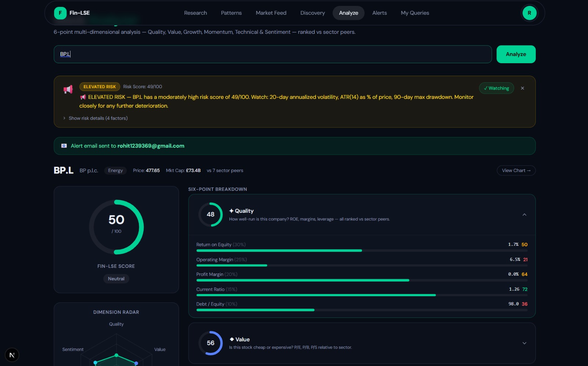Click the Debt / Equity value 98.0
Image resolution: width=588 pixels, height=366 pixels.
coord(513,304)
